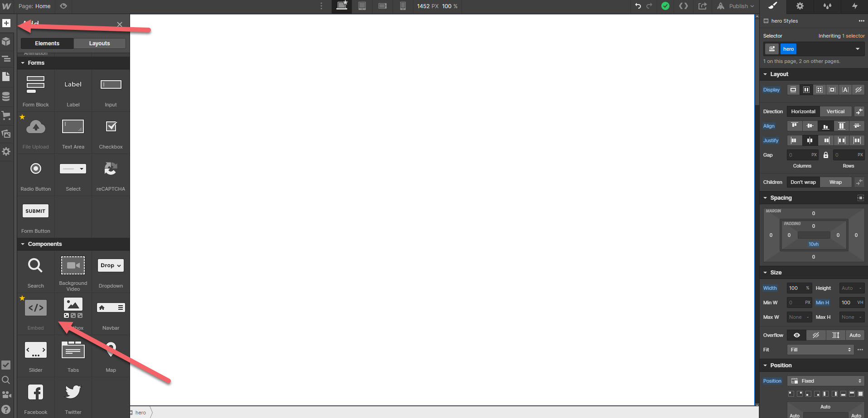Switch to the Layouts tab
The height and width of the screenshot is (418, 868).
coord(99,43)
